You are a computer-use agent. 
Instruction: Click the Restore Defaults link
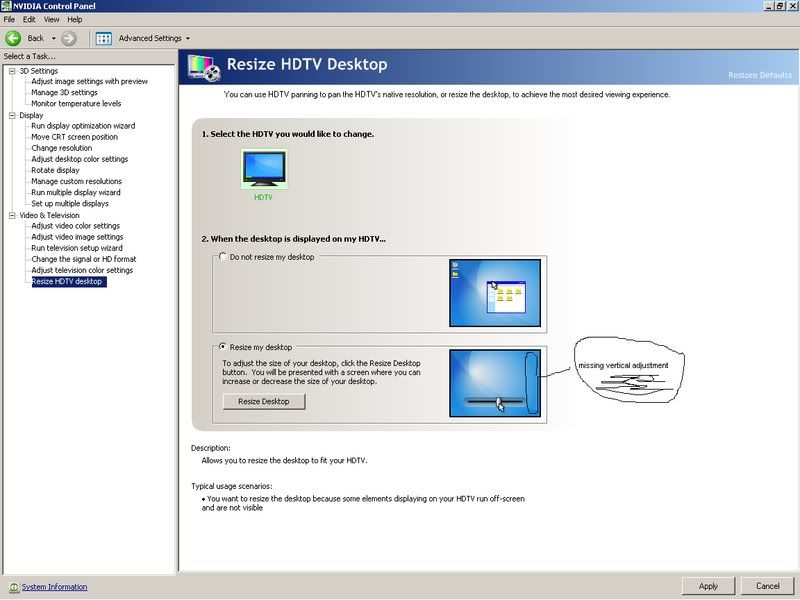(760, 75)
